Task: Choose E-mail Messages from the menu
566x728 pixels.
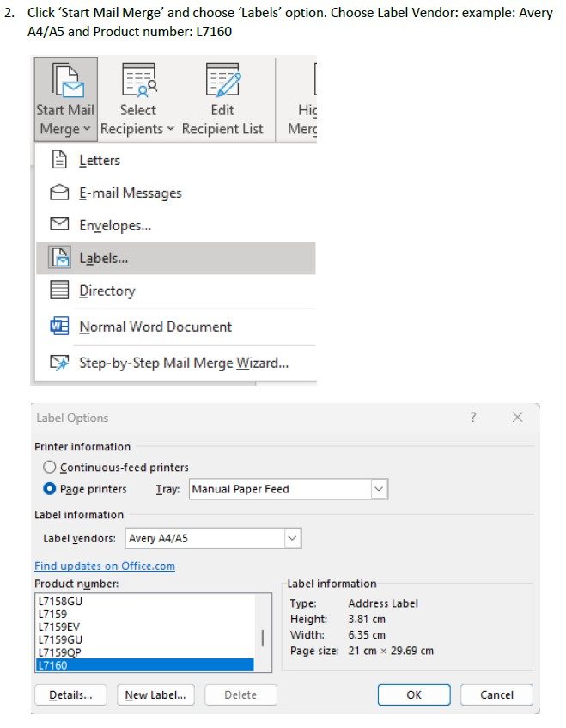Action: tap(176, 193)
